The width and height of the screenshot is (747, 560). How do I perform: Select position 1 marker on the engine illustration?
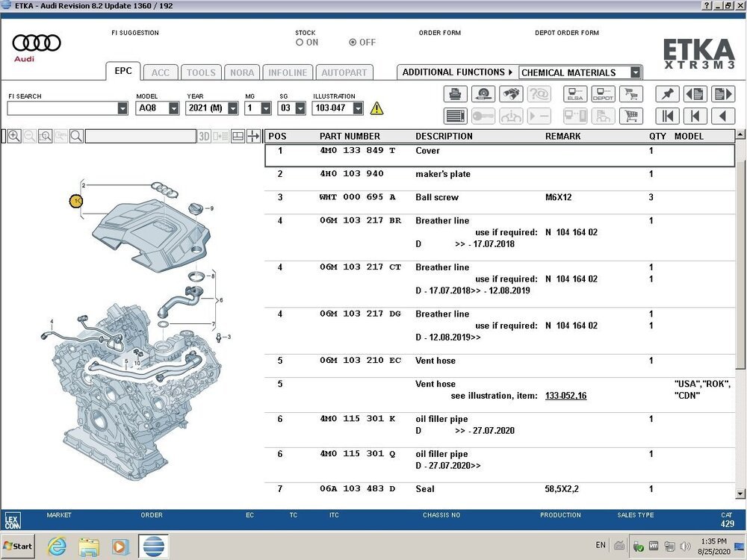(75, 201)
